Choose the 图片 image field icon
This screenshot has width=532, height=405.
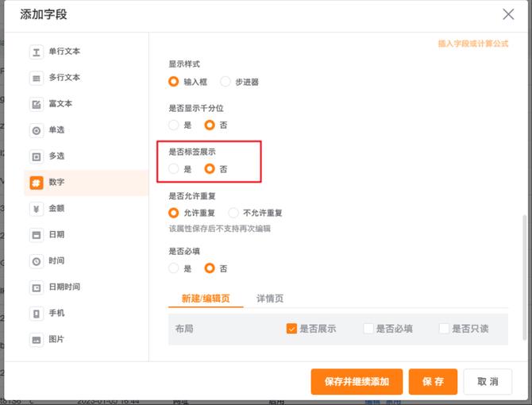(x=37, y=340)
